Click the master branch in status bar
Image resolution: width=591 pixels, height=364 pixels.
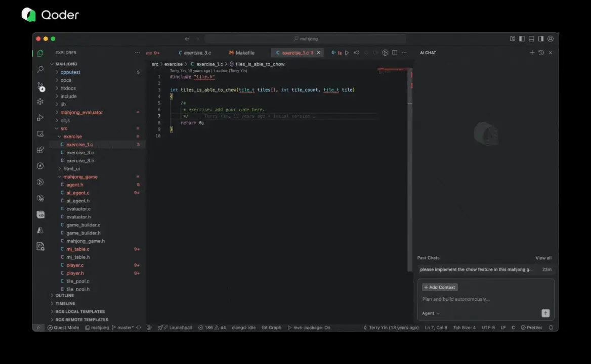[123, 328]
